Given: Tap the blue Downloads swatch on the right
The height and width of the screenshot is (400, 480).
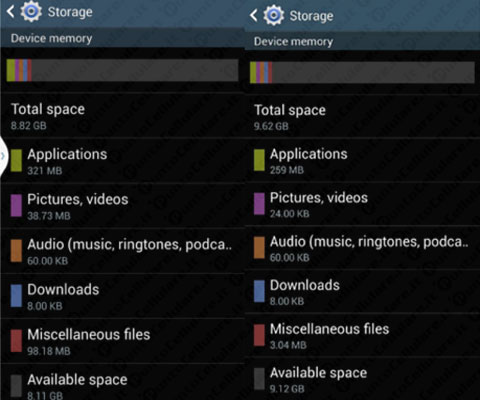Looking at the screenshot, I should 259,291.
